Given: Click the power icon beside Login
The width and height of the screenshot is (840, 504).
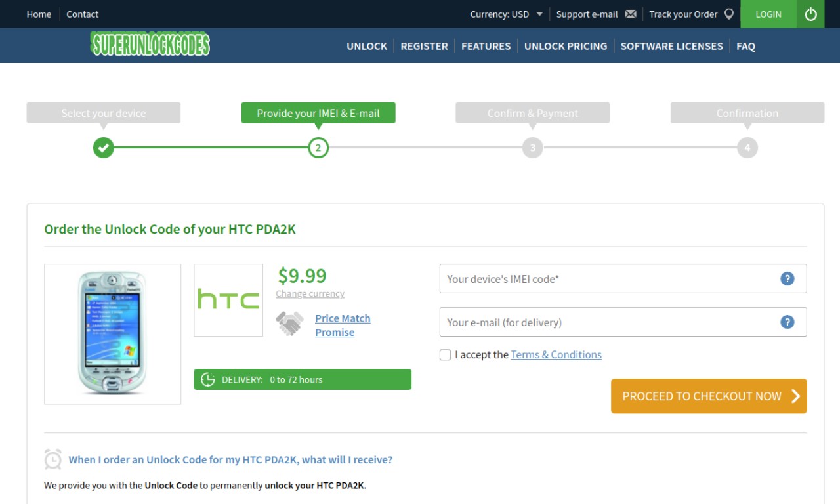Looking at the screenshot, I should pos(810,14).
